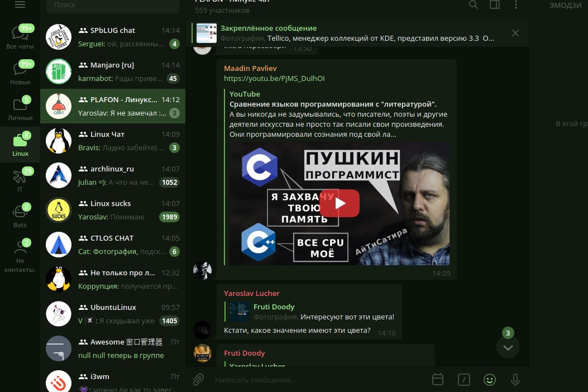The image size is (588, 392).
Task: Open the three-dot chat options menu
Action: (516, 4)
